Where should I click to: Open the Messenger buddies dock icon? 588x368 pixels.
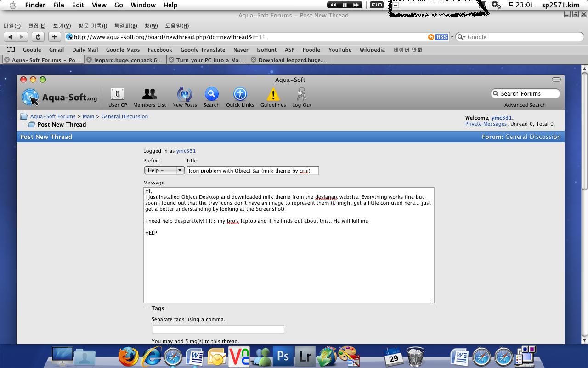pos(261,356)
